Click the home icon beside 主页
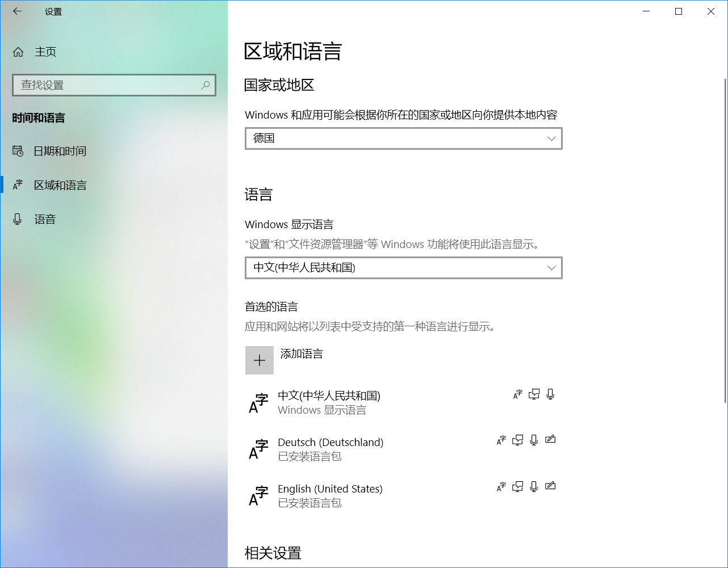Screen dimensions: 728x568 coord(18,52)
